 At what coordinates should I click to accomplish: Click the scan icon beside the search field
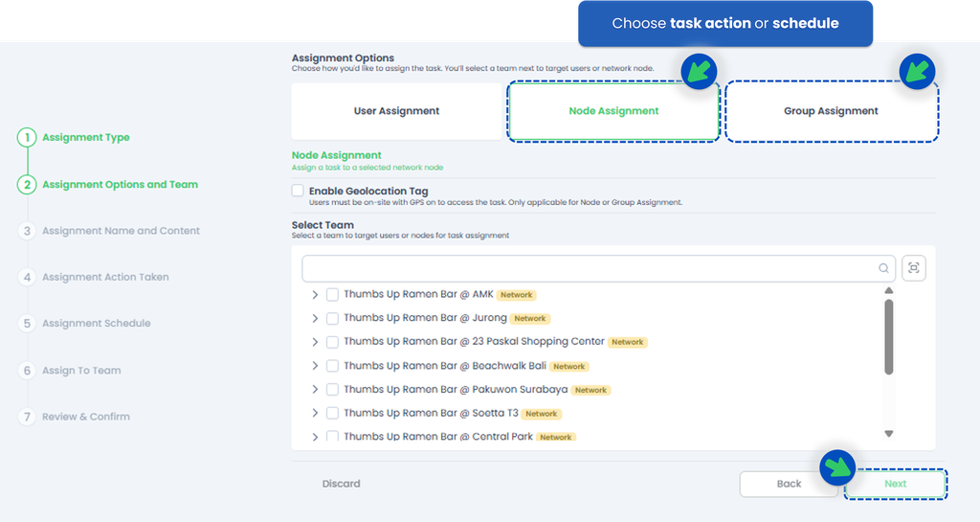tap(913, 269)
